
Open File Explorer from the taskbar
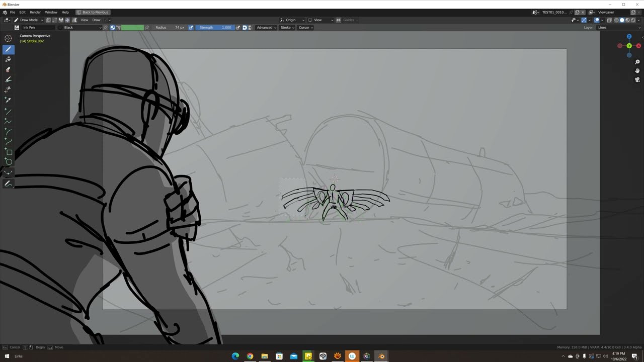[x=265, y=356]
